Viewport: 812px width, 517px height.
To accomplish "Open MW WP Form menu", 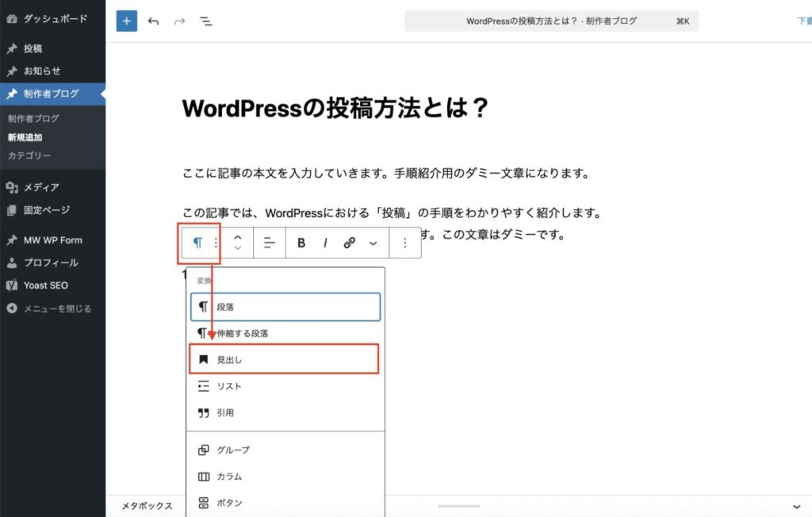I will coord(53,240).
